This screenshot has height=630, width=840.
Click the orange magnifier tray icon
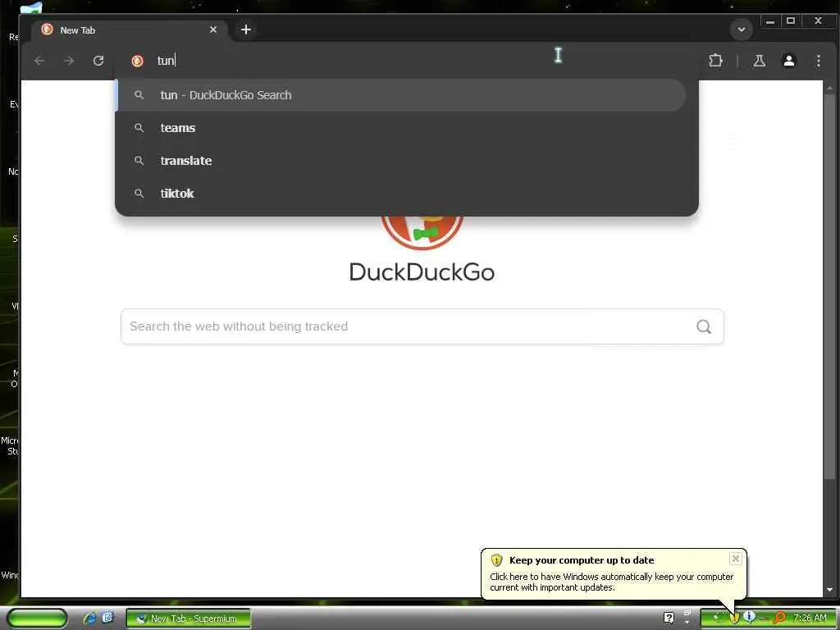click(x=780, y=619)
